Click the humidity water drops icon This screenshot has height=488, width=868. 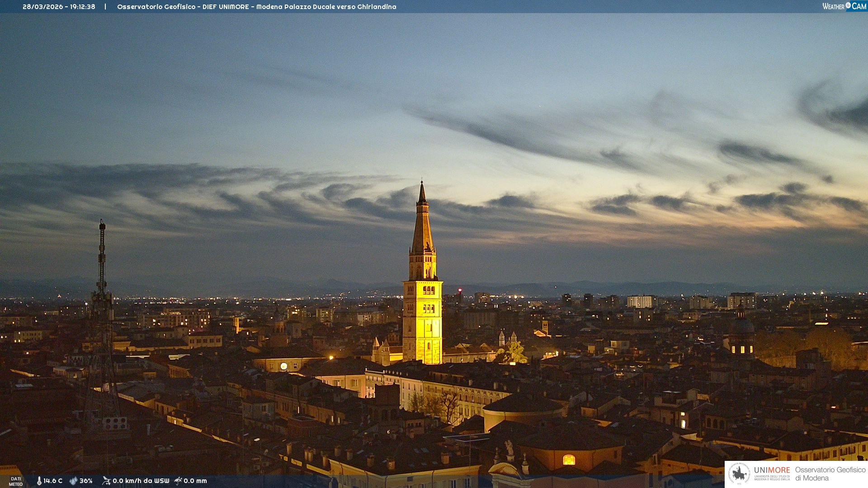tap(73, 481)
